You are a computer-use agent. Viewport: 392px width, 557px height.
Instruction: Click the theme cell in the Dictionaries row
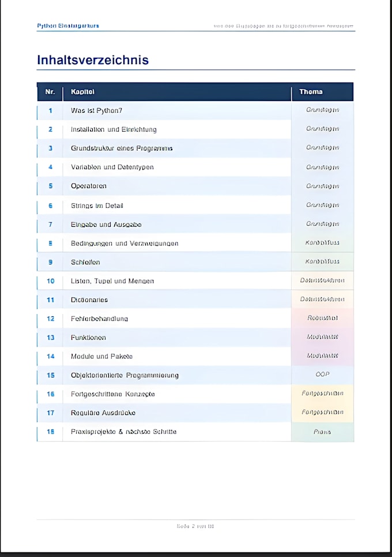[x=322, y=299]
